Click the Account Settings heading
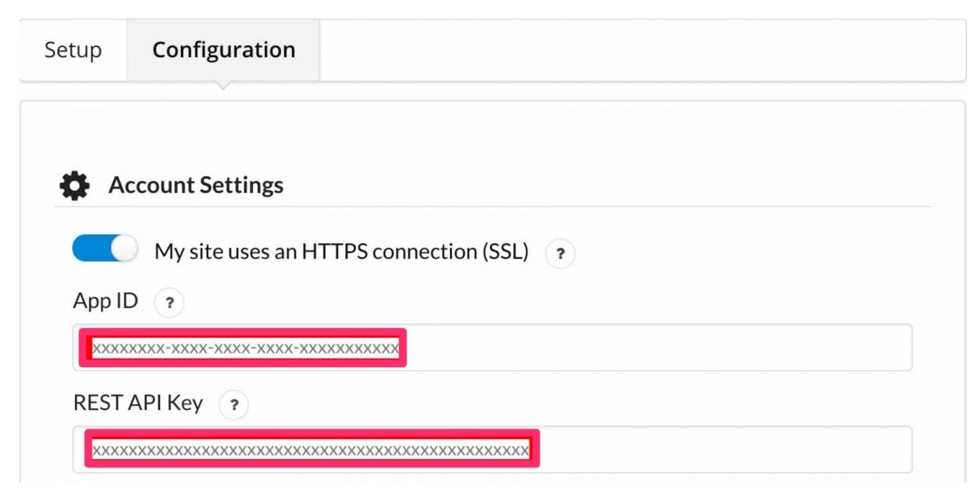This screenshot has height=504, width=980. (196, 185)
